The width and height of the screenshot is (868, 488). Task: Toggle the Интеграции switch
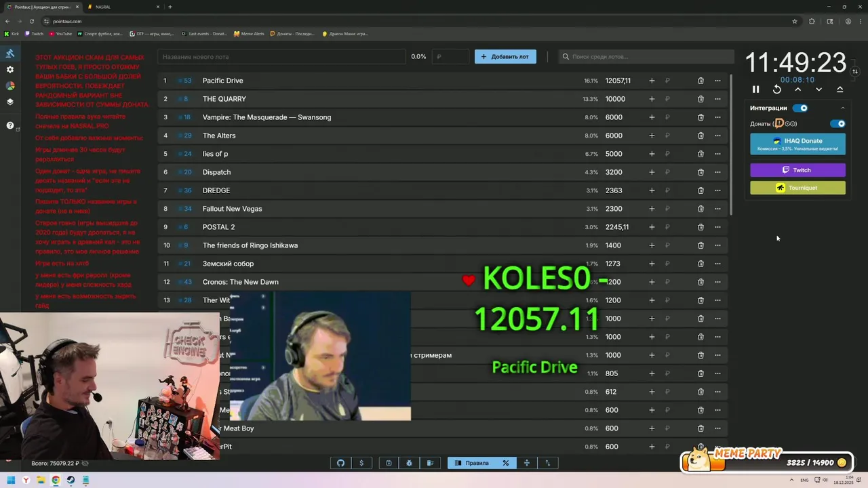(x=801, y=108)
